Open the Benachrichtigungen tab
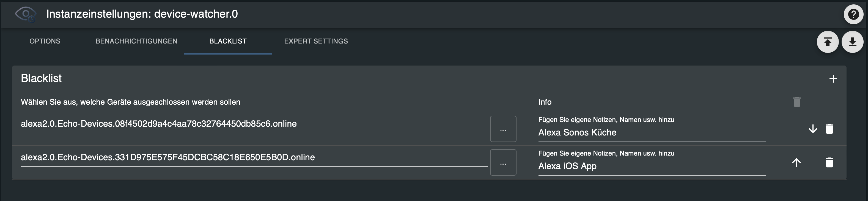Viewport: 868px width, 201px height. click(136, 41)
